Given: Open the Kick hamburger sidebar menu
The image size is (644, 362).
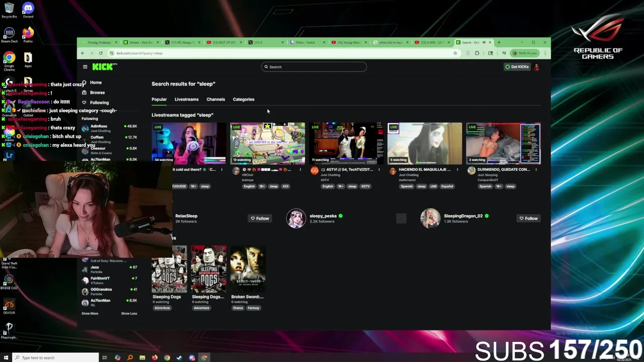Looking at the screenshot, I should click(x=85, y=67).
